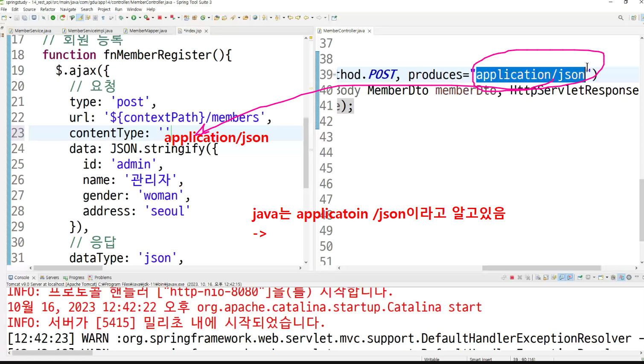Image resolution: width=644 pixels, height=364 pixels.
Task: Show the Progress view tab
Action: (x=74, y=277)
